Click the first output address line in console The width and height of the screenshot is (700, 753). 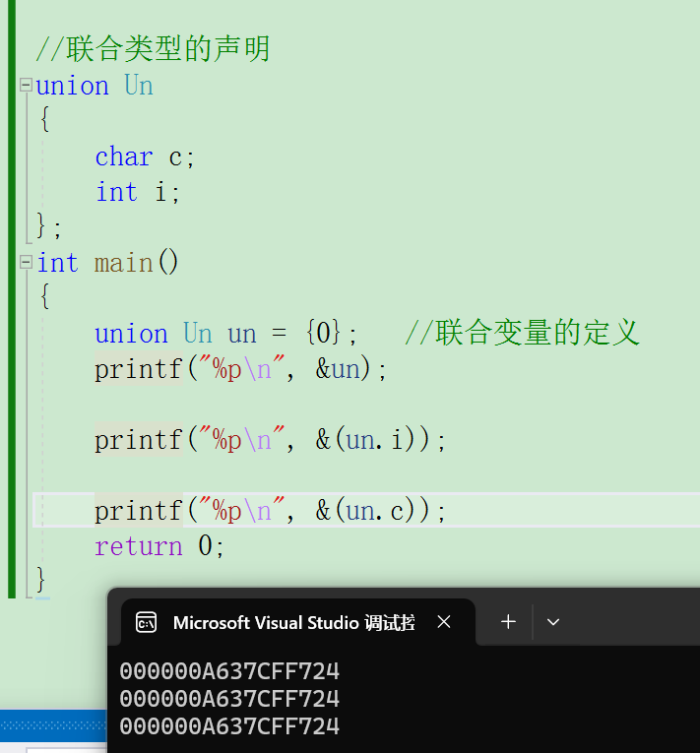click(x=229, y=671)
